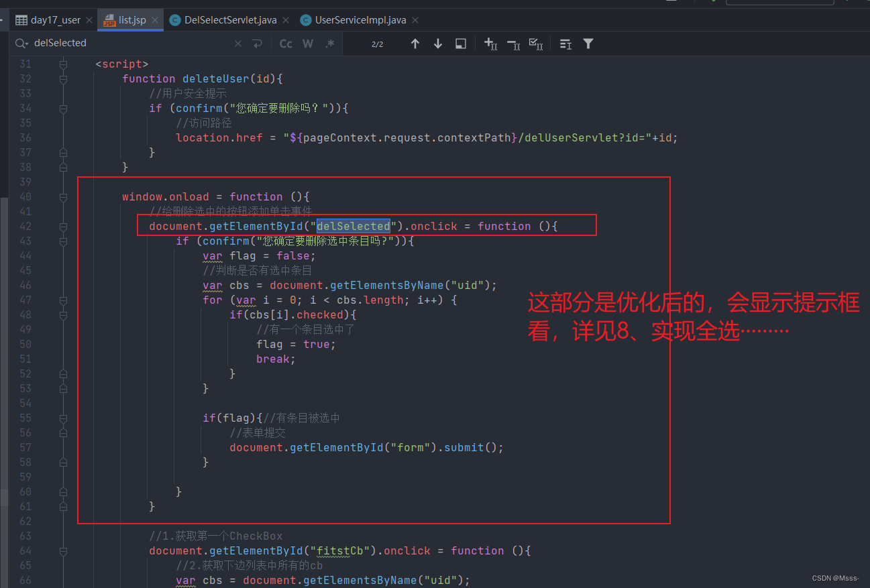
Task: Click cbs.length in the for loop
Action: coord(370,300)
